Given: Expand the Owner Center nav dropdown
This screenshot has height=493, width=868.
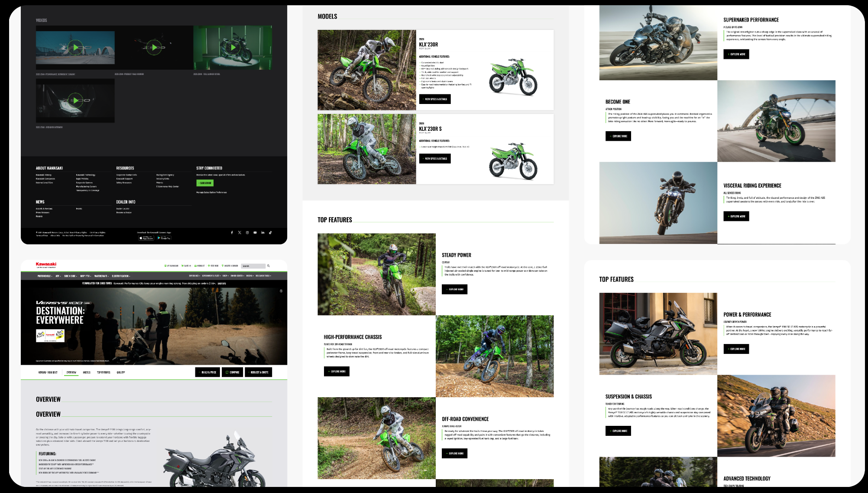Looking at the screenshot, I should [237, 276].
